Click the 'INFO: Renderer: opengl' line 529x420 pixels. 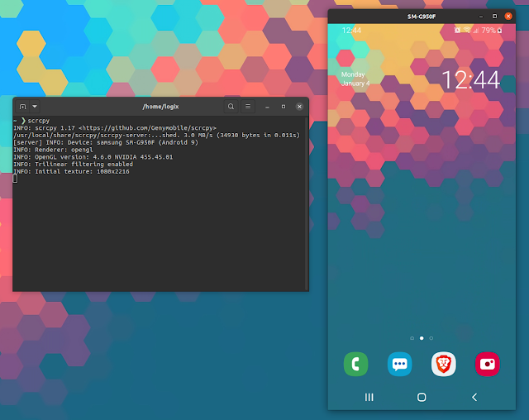coord(53,150)
